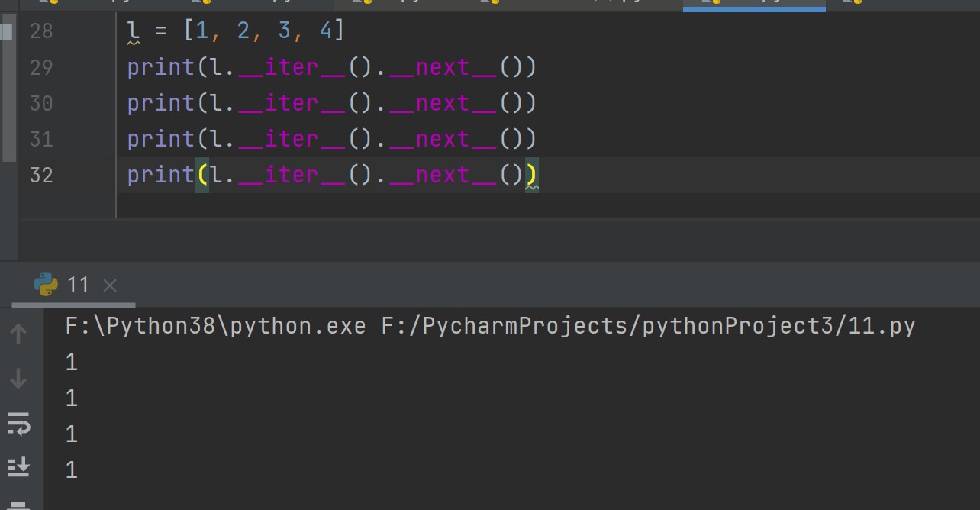Viewport: 980px width, 510px height.
Task: Place cursor on variable l at line 28
Action: (134, 31)
